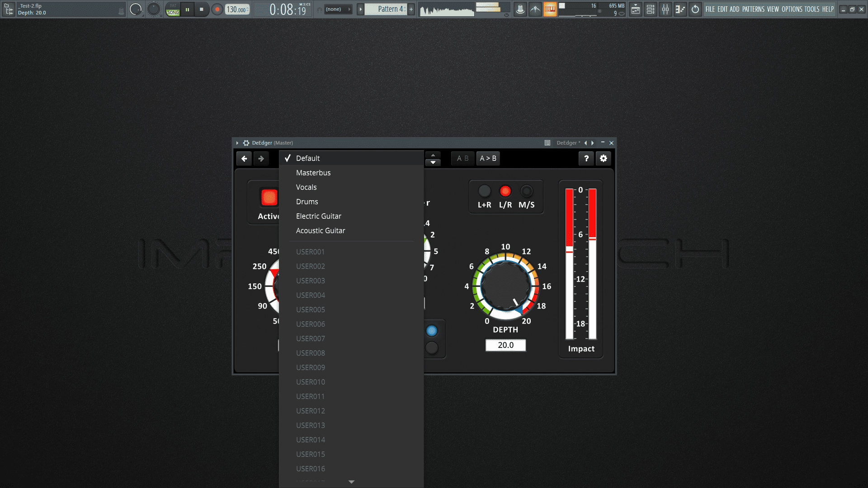Step preset up with the up arrow
The height and width of the screenshot is (488, 868).
tap(433, 155)
